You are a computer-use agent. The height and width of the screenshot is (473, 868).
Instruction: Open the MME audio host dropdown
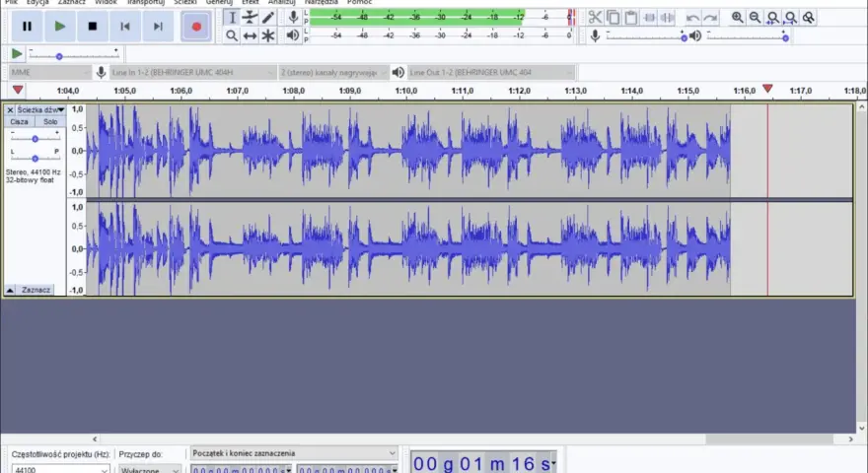click(x=50, y=73)
